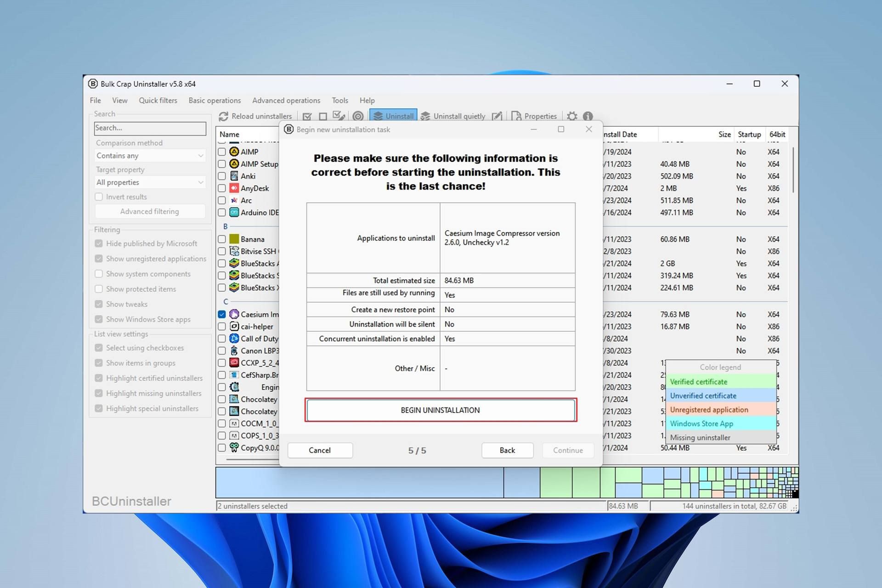Click the Arc browser icon
The height and width of the screenshot is (588, 882).
(x=234, y=200)
